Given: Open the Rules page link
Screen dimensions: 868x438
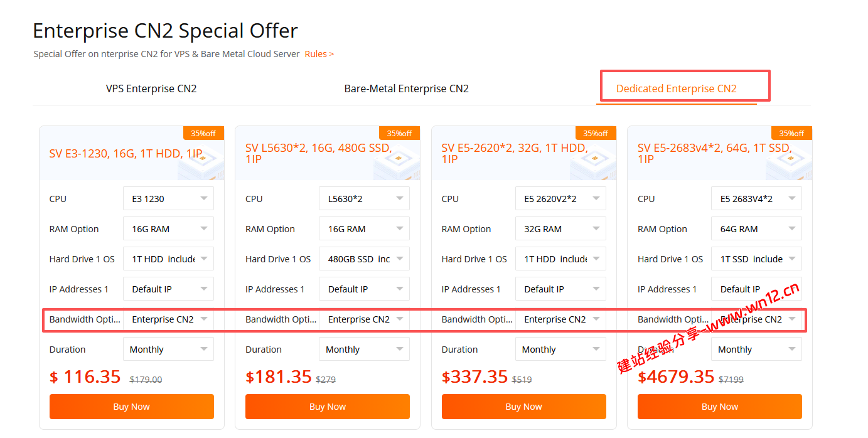Looking at the screenshot, I should click(319, 54).
